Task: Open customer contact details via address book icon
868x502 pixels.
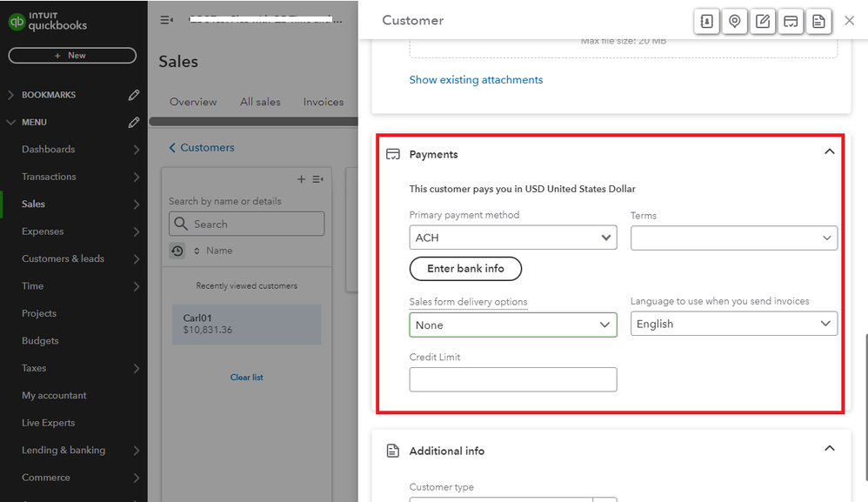Action: click(706, 21)
